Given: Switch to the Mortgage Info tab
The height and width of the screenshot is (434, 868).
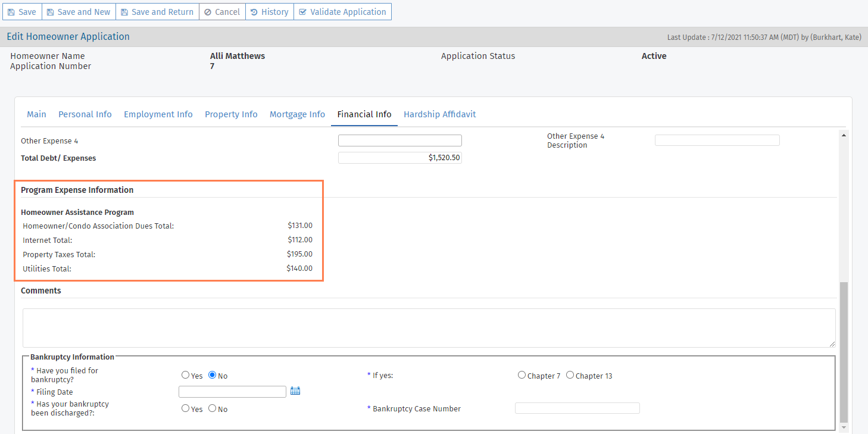Looking at the screenshot, I should 297,114.
